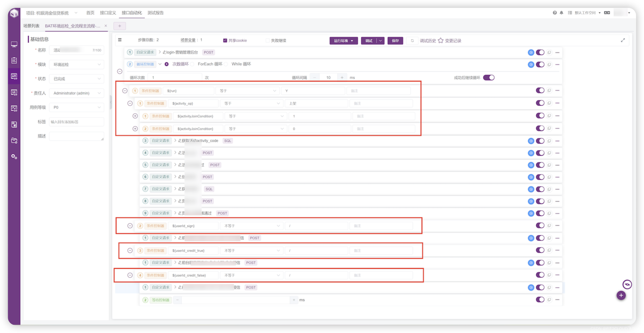Screen dimensions: 644x333
Task: Open the hamburger menu in step toolbar
Action: [x=120, y=40]
